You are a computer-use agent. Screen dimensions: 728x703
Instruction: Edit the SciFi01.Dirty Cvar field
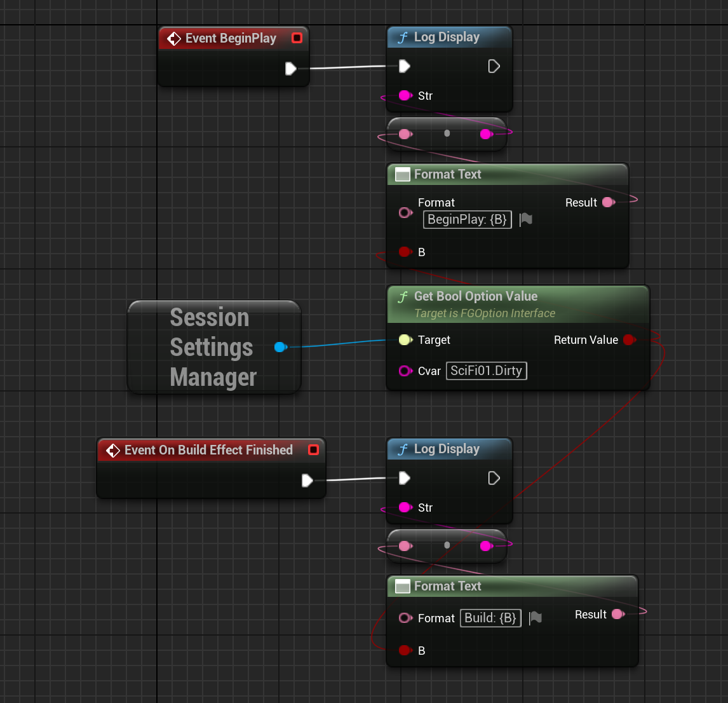486,371
